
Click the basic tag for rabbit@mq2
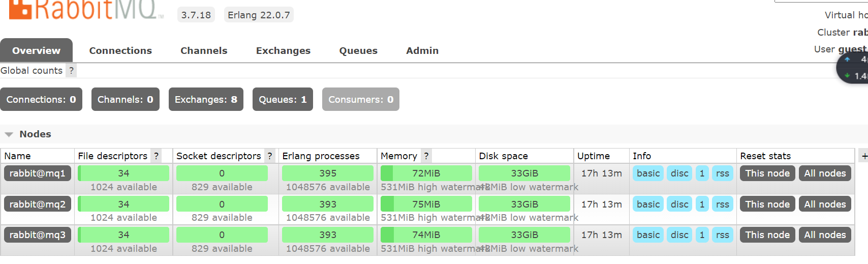(648, 204)
